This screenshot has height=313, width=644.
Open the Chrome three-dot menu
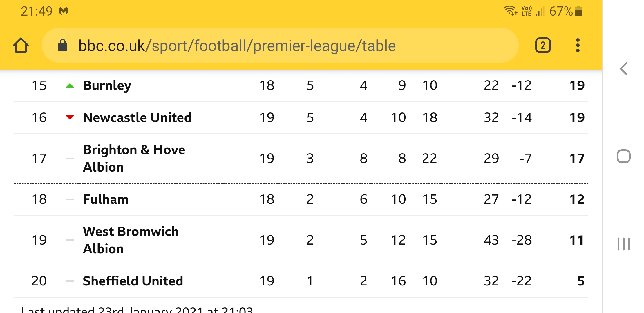click(578, 46)
